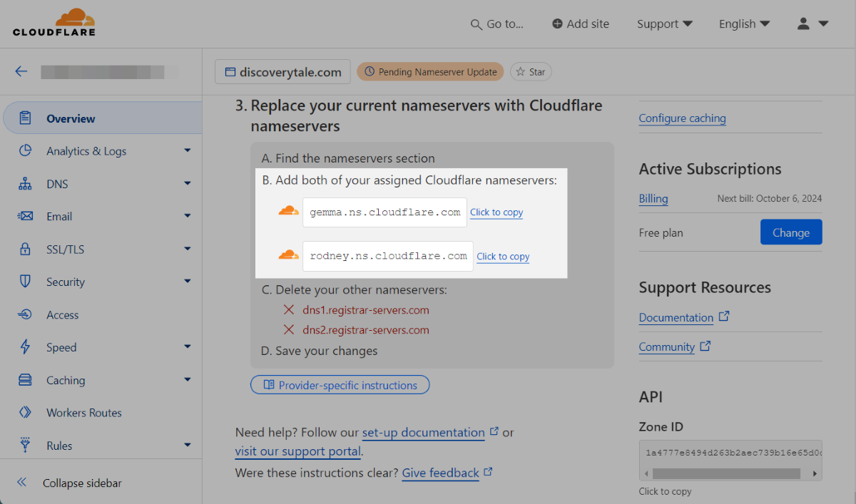Copy gemma.ns.cloudflare.com via Click to copy
The height and width of the screenshot is (504, 856).
click(x=496, y=212)
